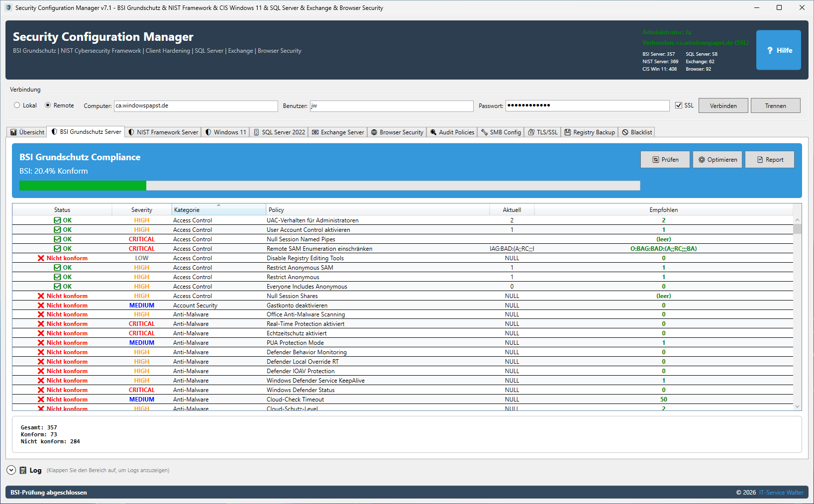The image size is (814, 504).
Task: Expand the Log section with the chevron
Action: 11,470
